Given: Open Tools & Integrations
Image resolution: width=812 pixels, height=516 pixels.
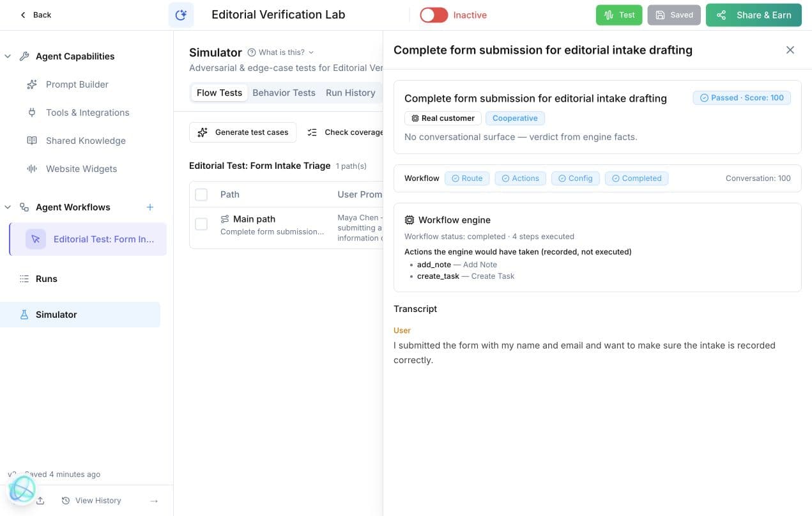Looking at the screenshot, I should coord(88,113).
